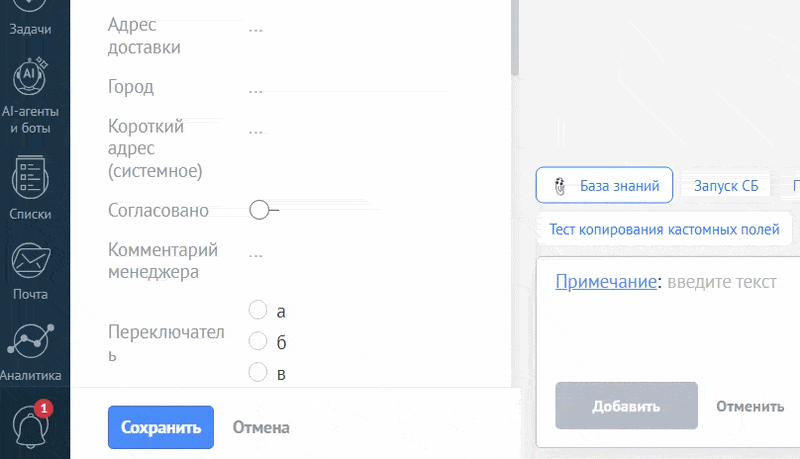This screenshot has height=459, width=800.
Task: Open the Почта envelope icon
Action: (x=31, y=260)
